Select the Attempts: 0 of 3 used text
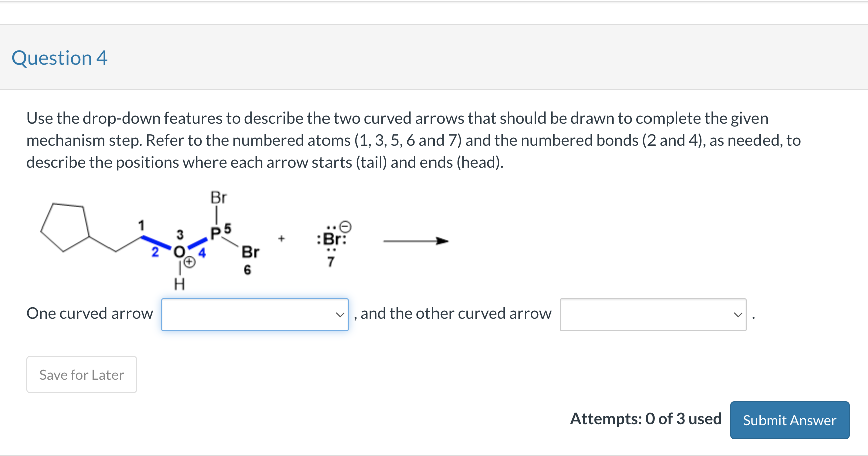 point(645,419)
